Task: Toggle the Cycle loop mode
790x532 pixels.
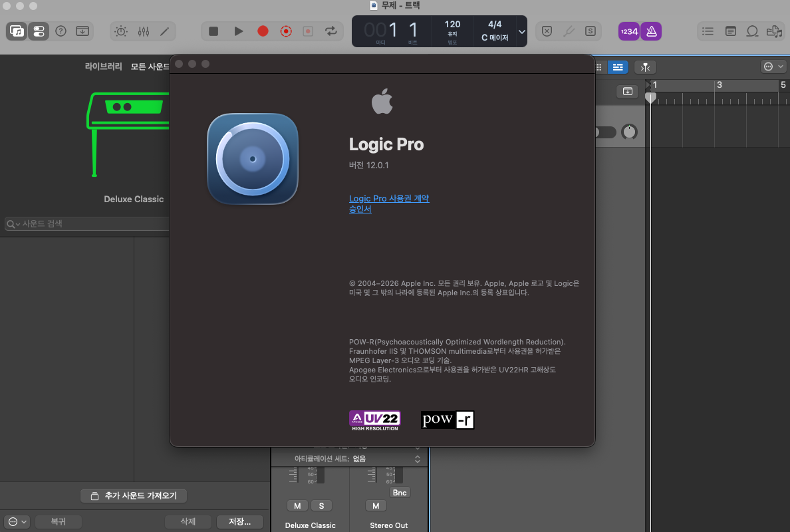Action: coord(330,31)
